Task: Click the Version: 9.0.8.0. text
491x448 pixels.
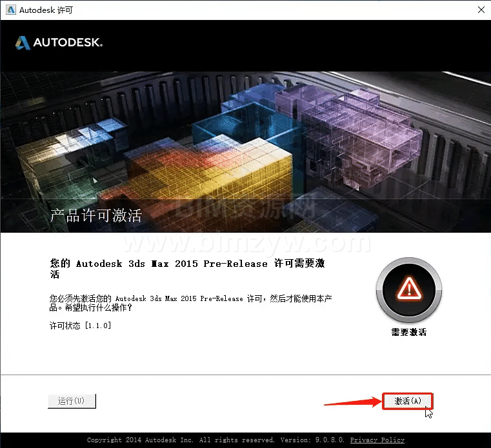Action: (x=312, y=440)
